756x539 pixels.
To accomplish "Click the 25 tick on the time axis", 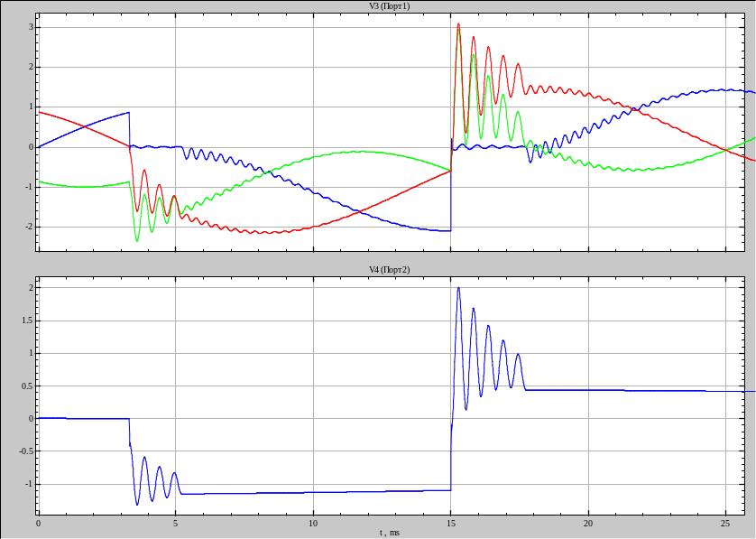I will [x=726, y=523].
